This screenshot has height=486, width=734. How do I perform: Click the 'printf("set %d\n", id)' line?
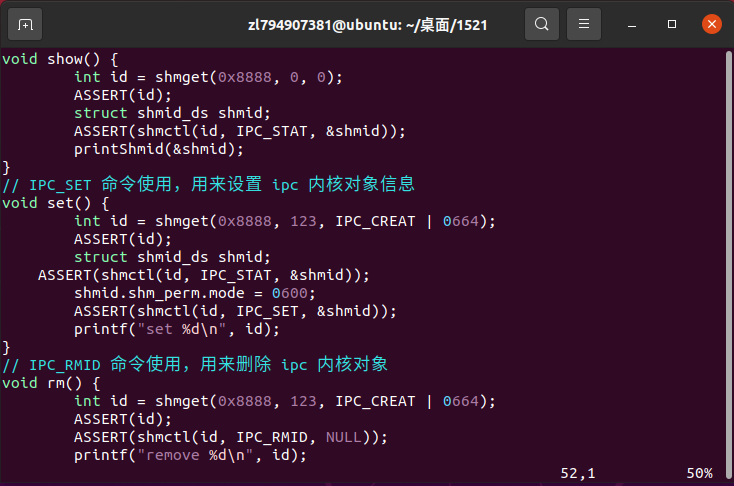tap(176, 329)
